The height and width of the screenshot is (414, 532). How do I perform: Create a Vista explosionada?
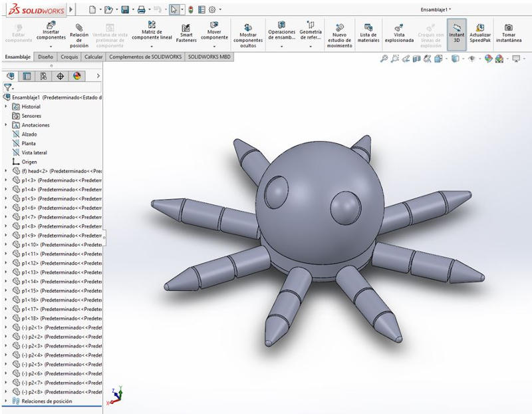(x=399, y=33)
